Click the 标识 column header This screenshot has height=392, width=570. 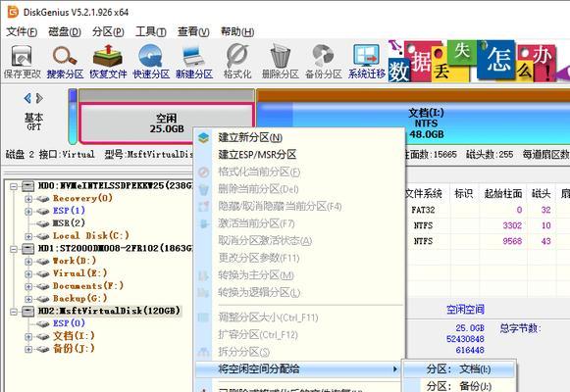point(464,193)
